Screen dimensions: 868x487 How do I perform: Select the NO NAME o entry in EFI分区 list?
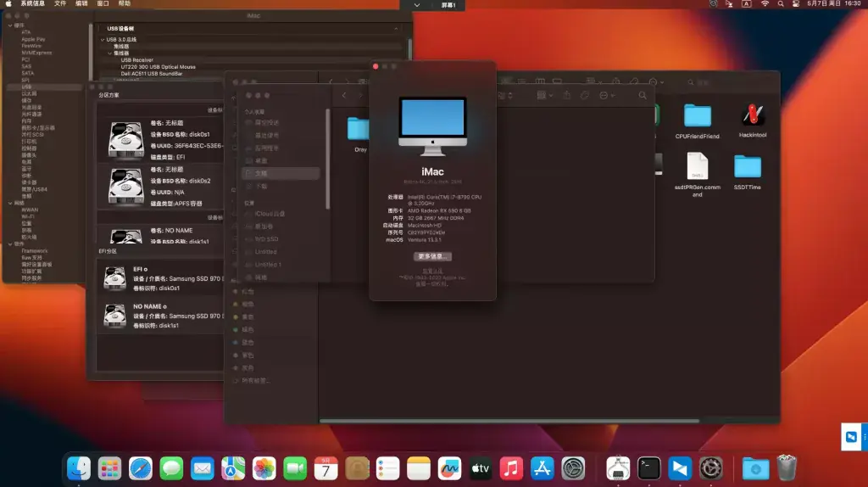point(160,316)
